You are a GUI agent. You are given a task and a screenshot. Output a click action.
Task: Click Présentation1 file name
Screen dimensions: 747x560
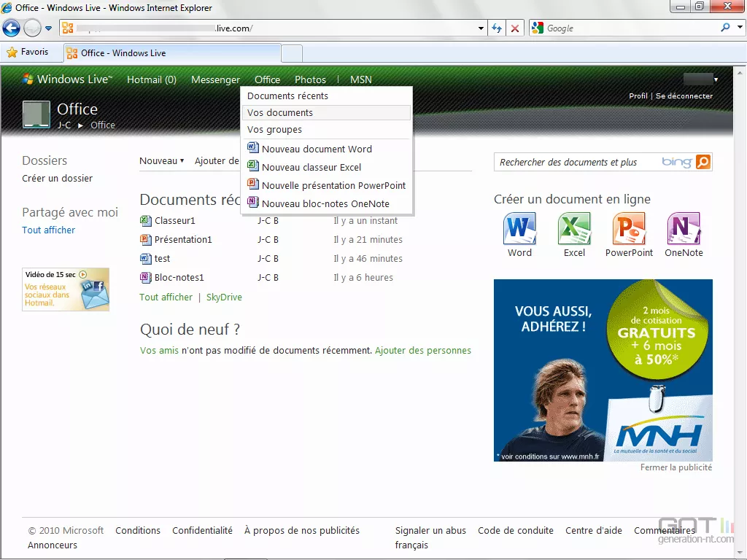click(x=183, y=239)
